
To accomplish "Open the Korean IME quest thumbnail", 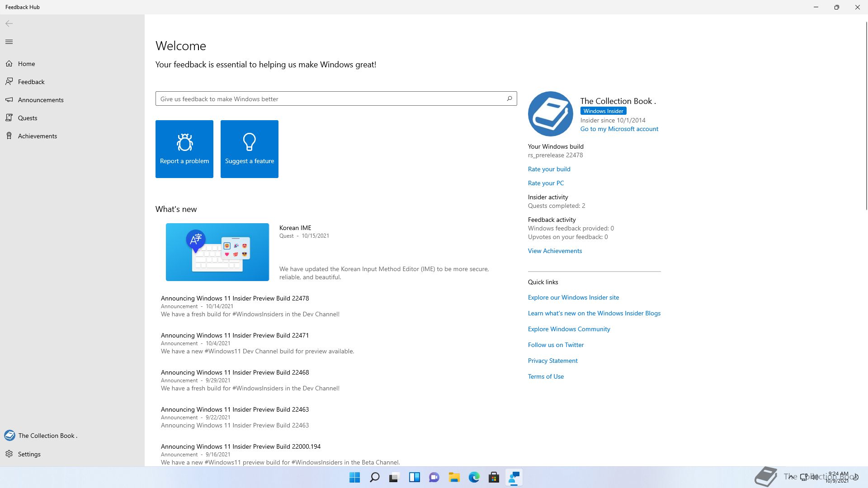I will [217, 252].
